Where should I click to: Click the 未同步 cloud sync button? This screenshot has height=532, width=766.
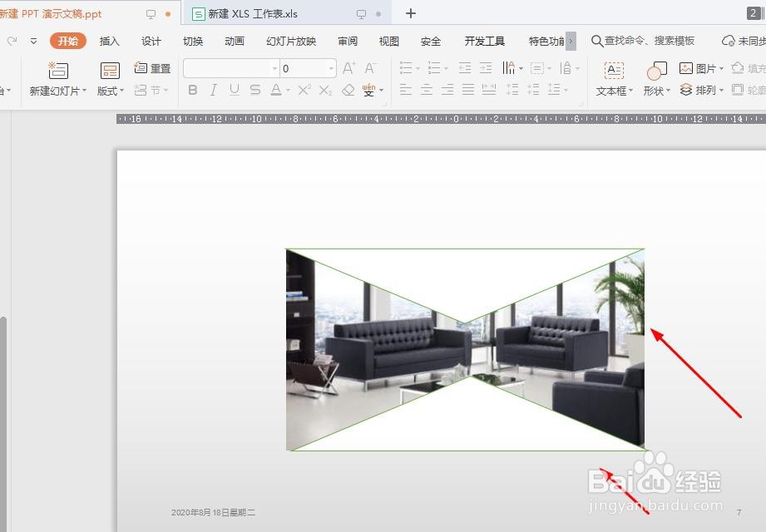(x=744, y=41)
